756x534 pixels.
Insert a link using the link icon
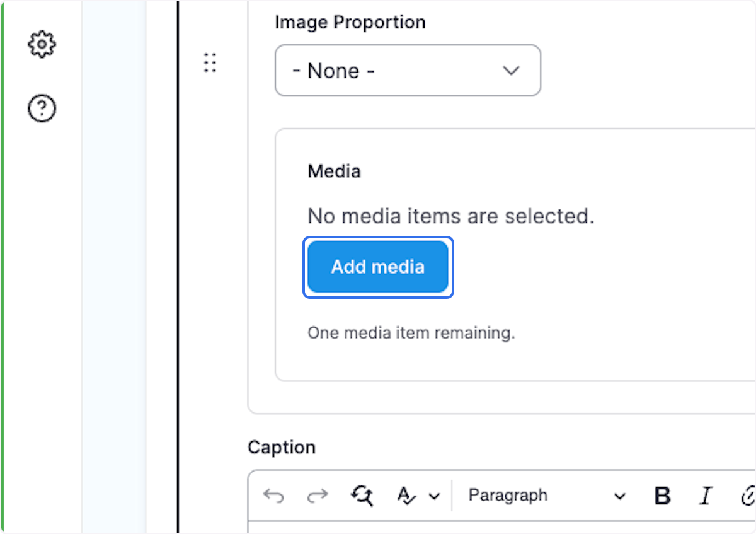tap(750, 497)
